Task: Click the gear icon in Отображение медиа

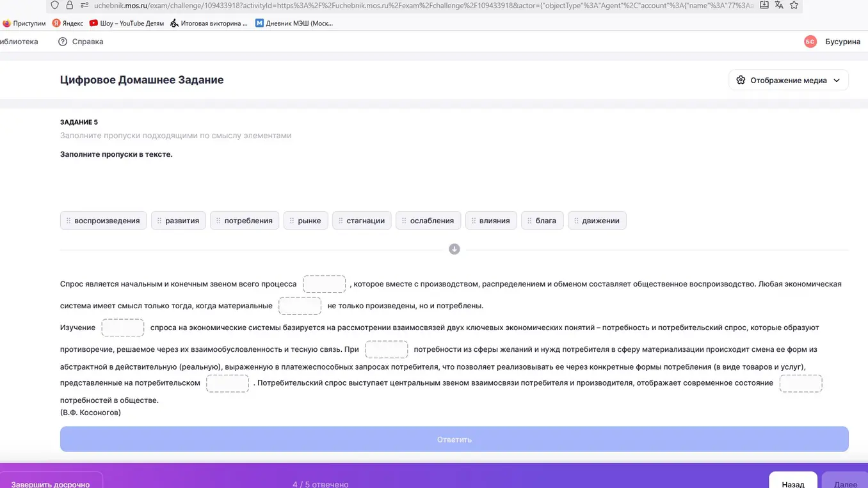Action: tap(741, 80)
